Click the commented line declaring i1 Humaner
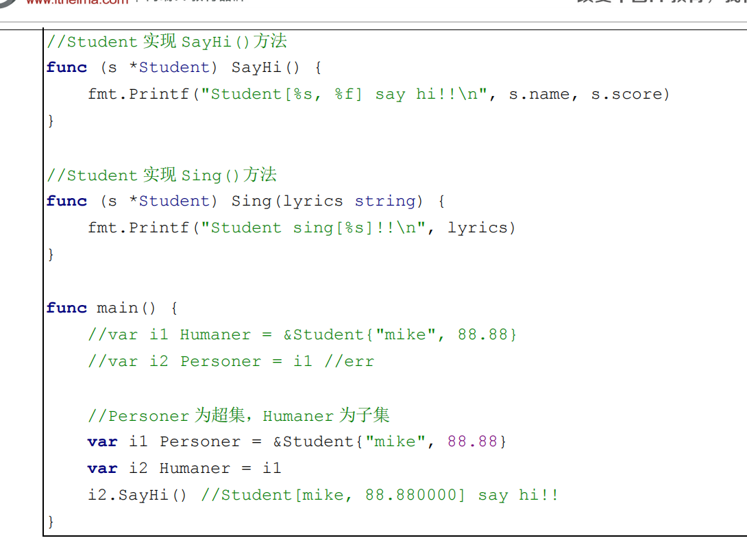 302,335
